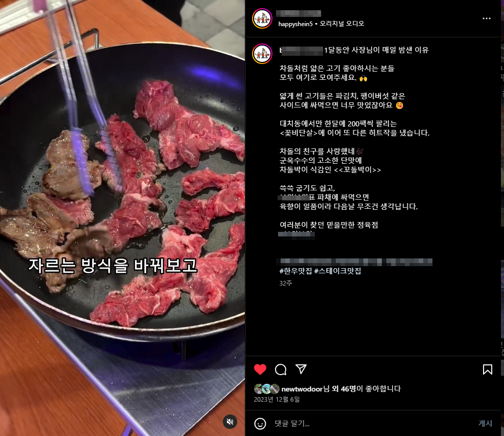Open the newtwodoor profile link
The width and height of the screenshot is (504, 436).
(302, 389)
